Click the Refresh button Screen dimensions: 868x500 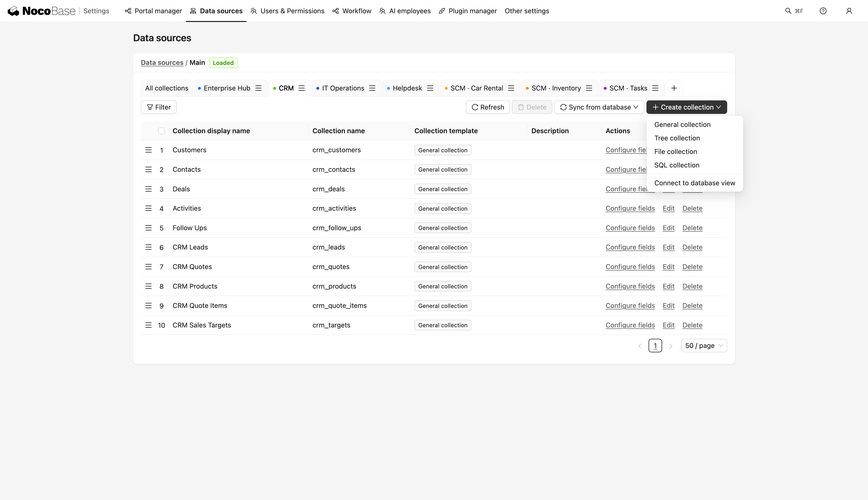[488, 107]
